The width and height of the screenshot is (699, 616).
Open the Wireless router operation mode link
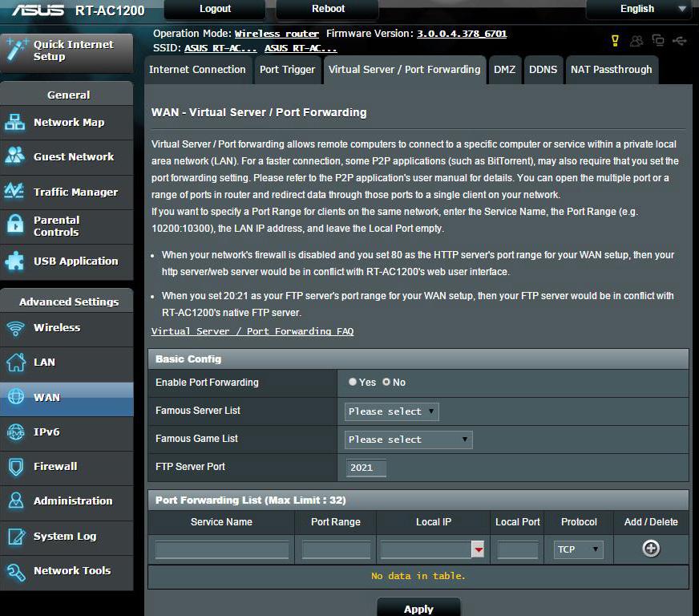click(x=277, y=34)
